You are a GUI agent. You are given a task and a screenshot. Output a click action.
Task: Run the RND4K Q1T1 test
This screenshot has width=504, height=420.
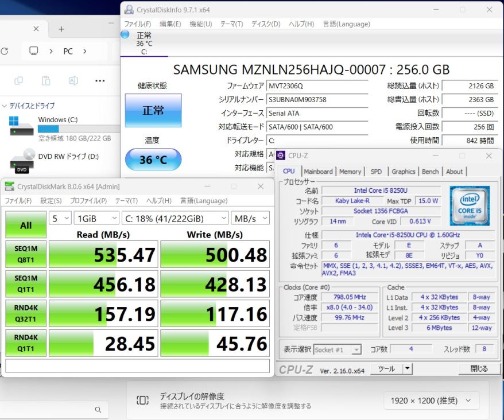pyautogui.click(x=26, y=343)
